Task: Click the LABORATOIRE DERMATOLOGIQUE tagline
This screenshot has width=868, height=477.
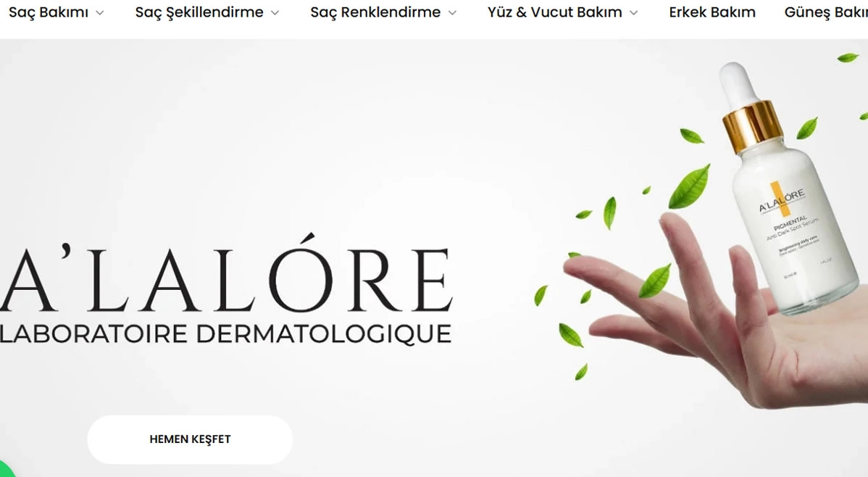Action: pos(226,333)
